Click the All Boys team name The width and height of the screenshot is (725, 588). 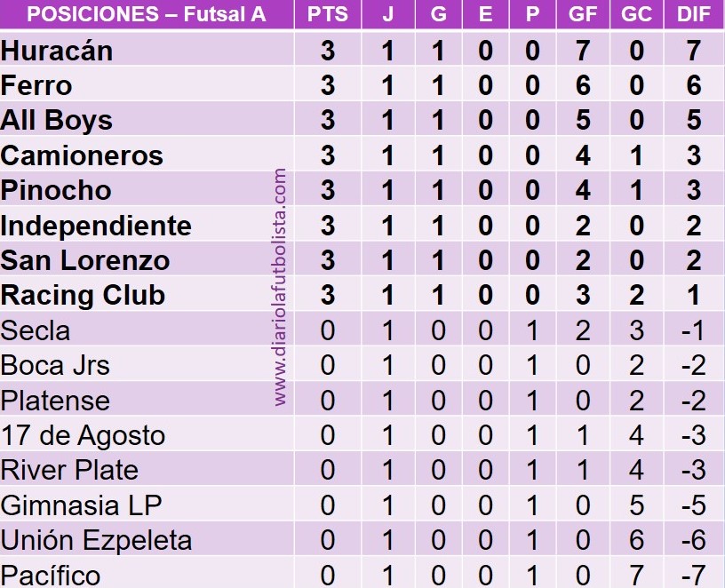(57, 120)
